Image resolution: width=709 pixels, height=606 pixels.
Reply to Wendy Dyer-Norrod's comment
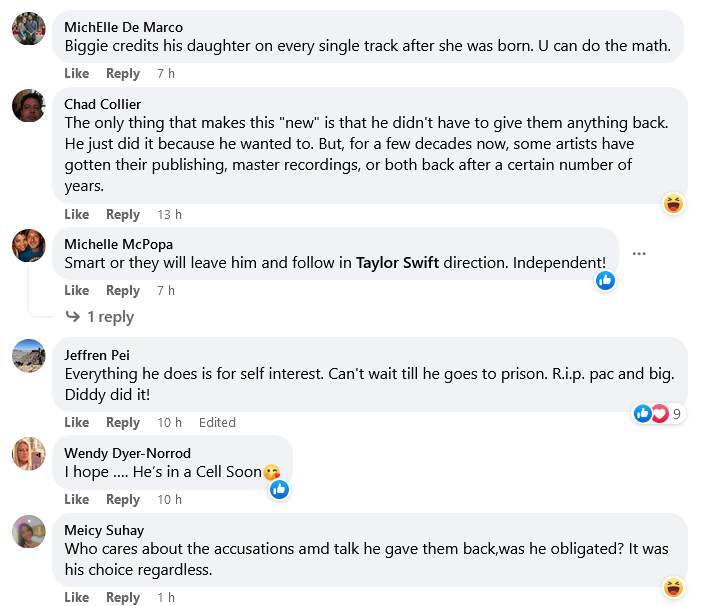pyautogui.click(x=123, y=500)
